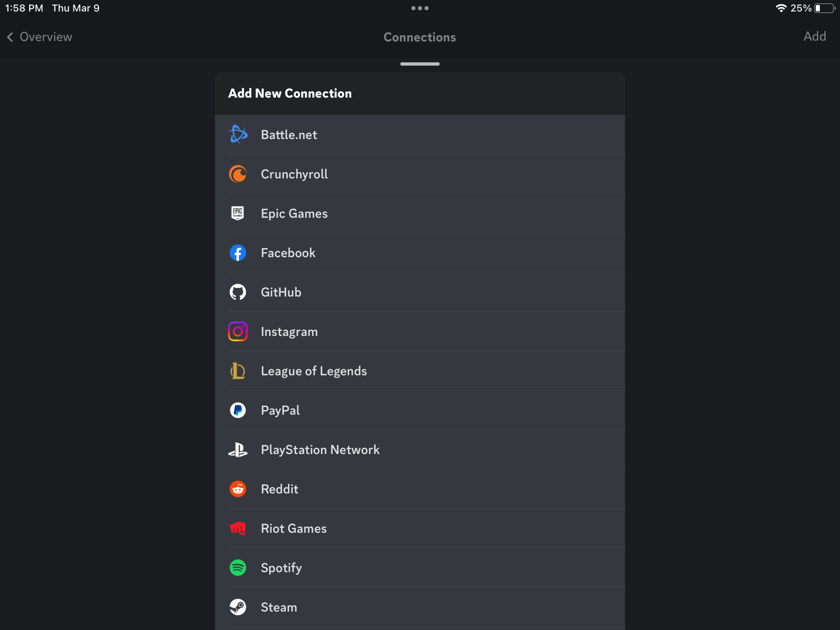Go back to Overview
840x630 pixels.
coord(39,37)
